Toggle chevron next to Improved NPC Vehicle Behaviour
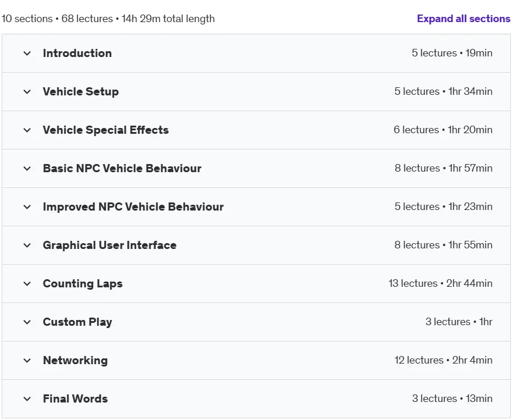The width and height of the screenshot is (512, 420). (x=27, y=207)
